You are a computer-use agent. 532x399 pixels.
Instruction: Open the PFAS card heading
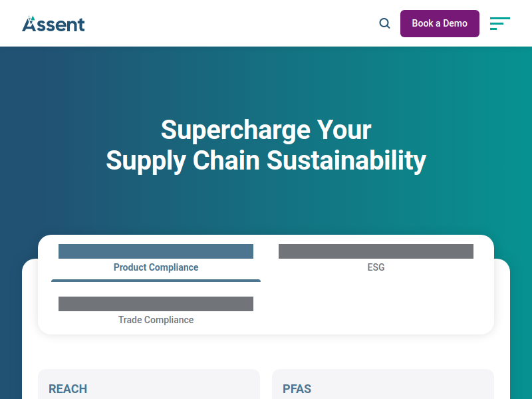(x=297, y=389)
